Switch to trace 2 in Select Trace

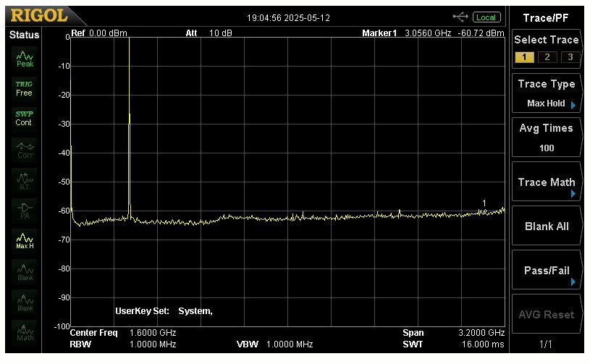tap(547, 57)
